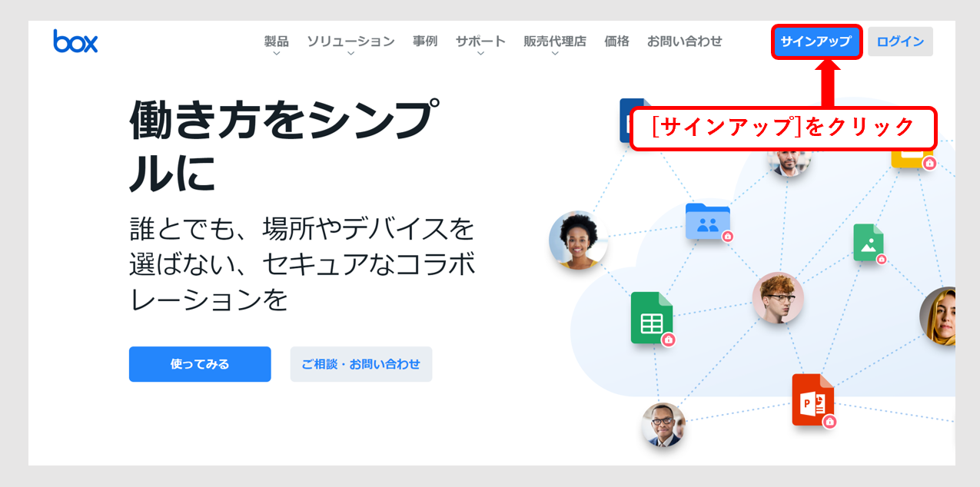
Task: Go to the 事例 page
Action: coord(425,41)
